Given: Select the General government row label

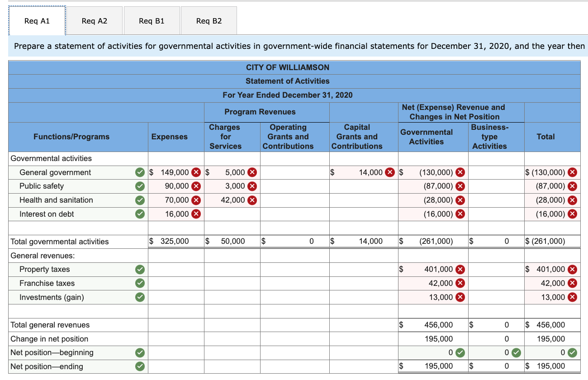Looking at the screenshot, I should (x=55, y=172).
